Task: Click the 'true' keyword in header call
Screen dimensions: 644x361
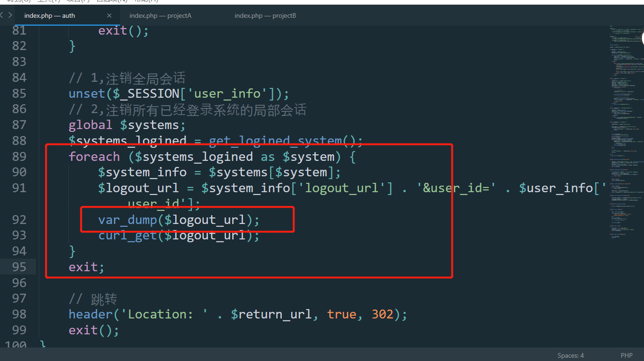Action: [341, 314]
